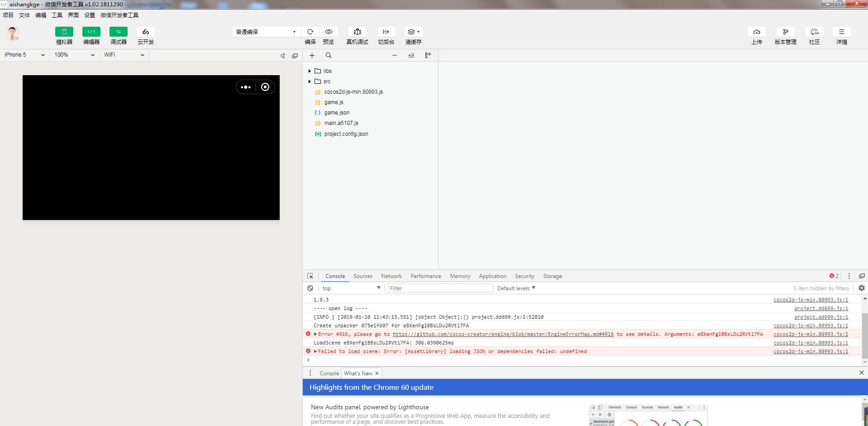Switch to the drawer Console tab
This screenshot has width=868, height=426.
tap(329, 373)
